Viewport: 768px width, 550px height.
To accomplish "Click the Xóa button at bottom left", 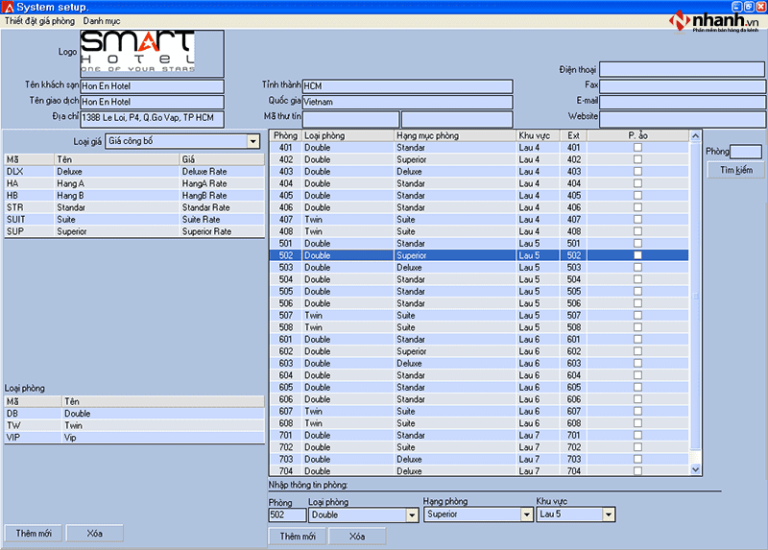I will (x=95, y=534).
